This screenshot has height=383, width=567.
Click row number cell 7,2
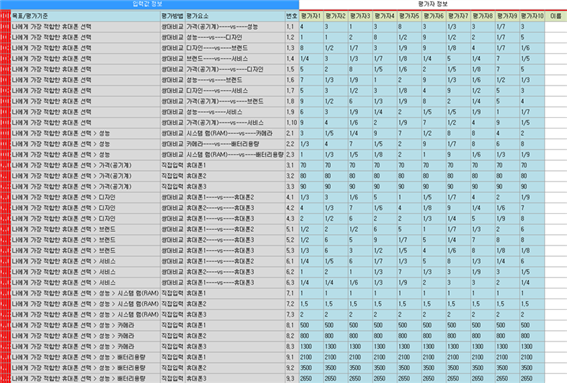click(x=292, y=304)
